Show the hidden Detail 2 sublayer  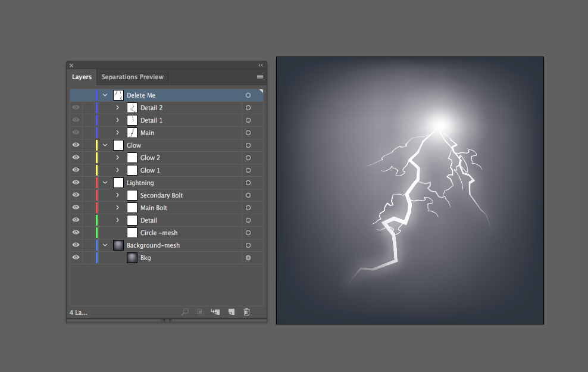tap(76, 108)
